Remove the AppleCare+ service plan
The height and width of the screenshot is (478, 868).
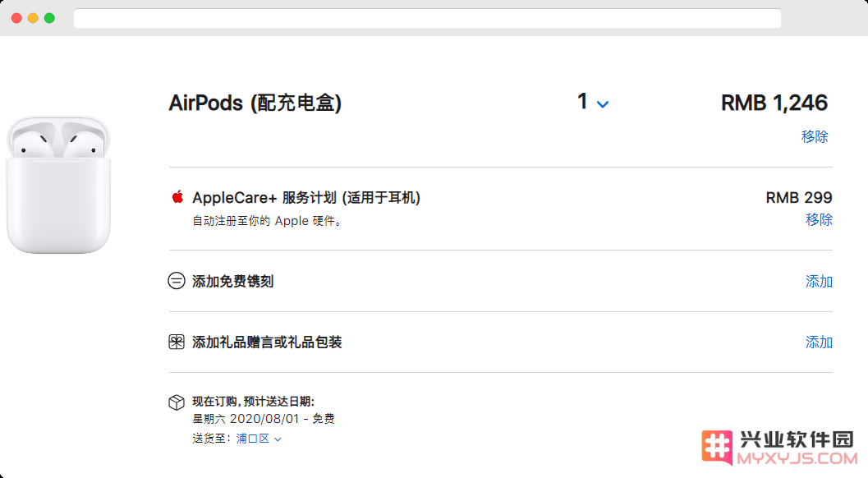[x=819, y=219]
